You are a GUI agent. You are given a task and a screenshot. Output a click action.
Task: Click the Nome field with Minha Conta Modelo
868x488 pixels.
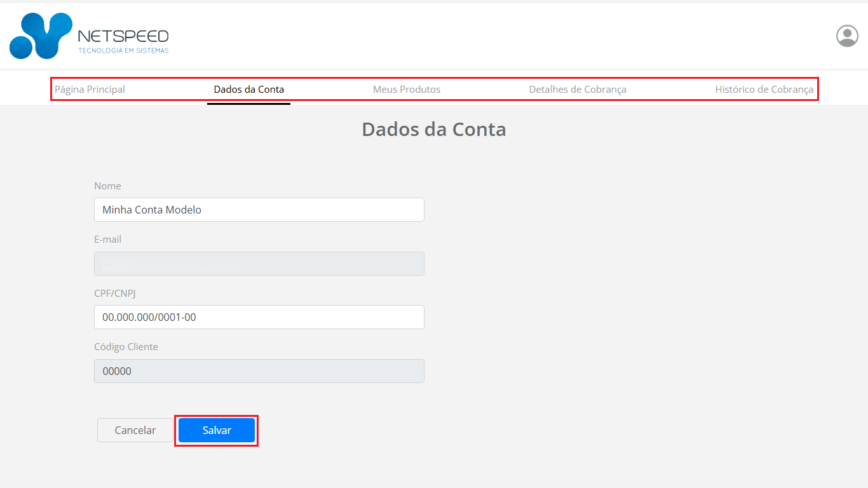[259, 210]
